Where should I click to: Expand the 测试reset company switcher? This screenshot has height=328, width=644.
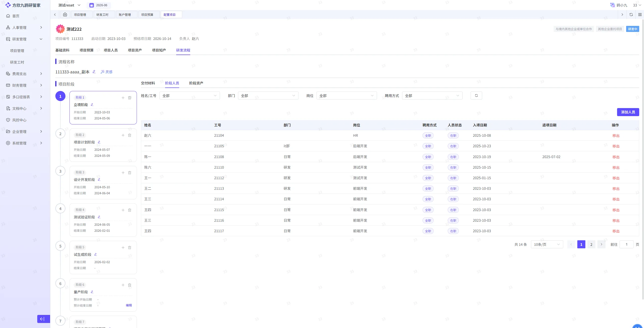(69, 5)
